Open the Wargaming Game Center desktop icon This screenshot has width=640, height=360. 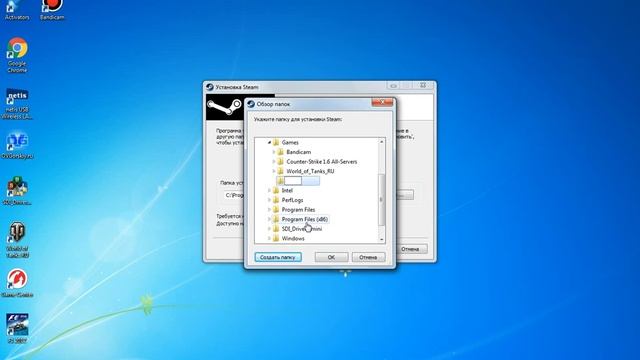(17, 282)
